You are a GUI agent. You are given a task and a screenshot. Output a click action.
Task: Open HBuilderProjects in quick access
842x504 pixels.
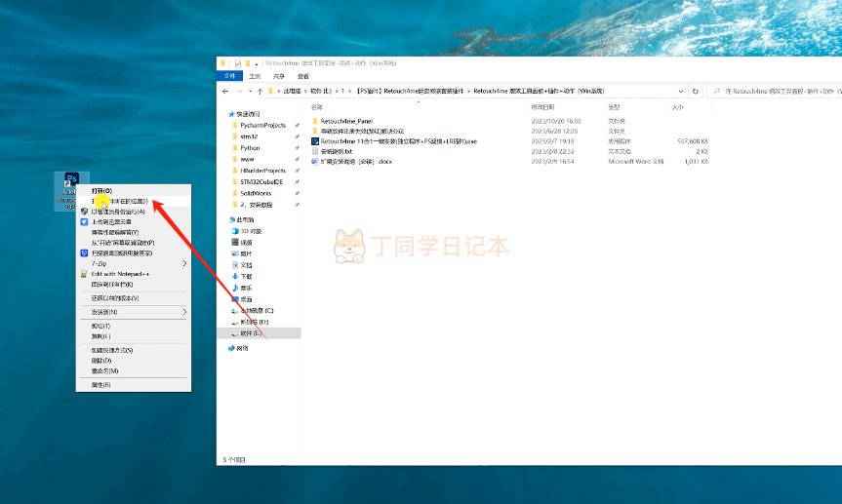click(262, 171)
